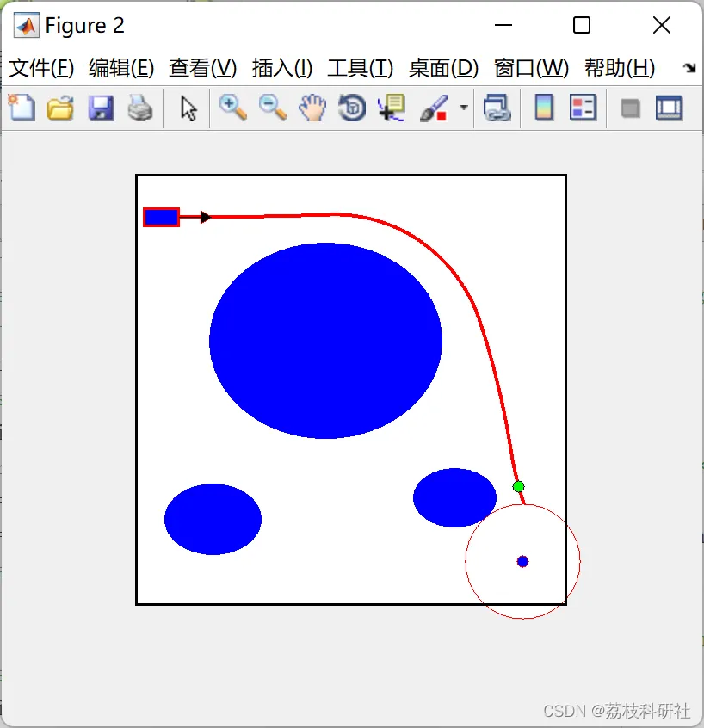This screenshot has width=704, height=728.
Task: Click the small blue goal dot
Action: click(x=522, y=561)
